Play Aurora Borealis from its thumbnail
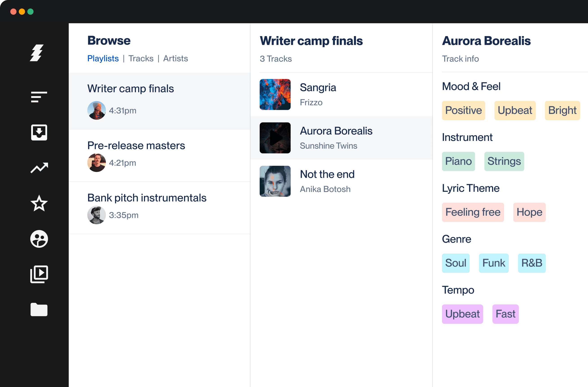Image resolution: width=588 pixels, height=387 pixels. [x=275, y=138]
